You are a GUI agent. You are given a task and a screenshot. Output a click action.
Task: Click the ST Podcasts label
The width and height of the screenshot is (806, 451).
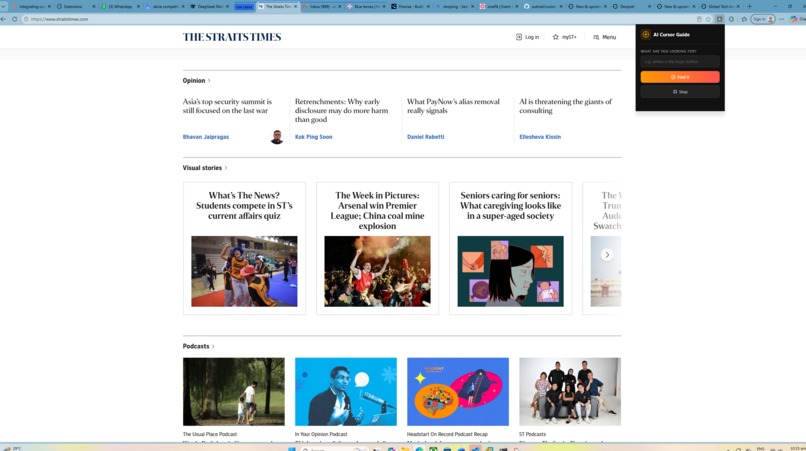click(x=532, y=435)
